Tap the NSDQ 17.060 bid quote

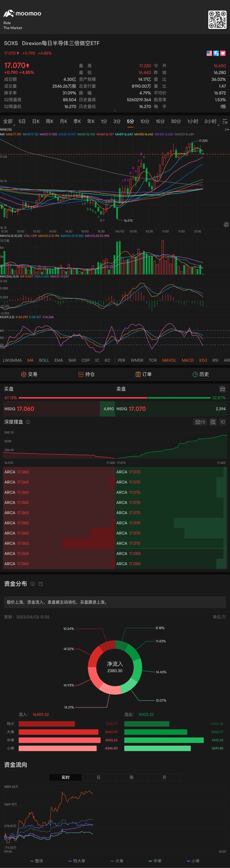point(59,409)
